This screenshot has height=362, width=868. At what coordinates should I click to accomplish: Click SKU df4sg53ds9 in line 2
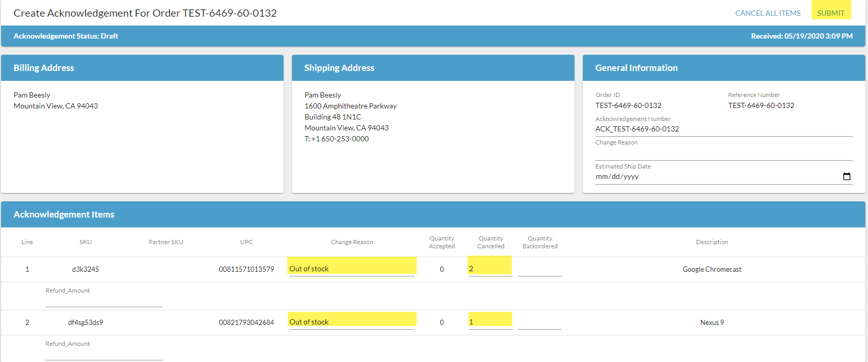tap(86, 322)
